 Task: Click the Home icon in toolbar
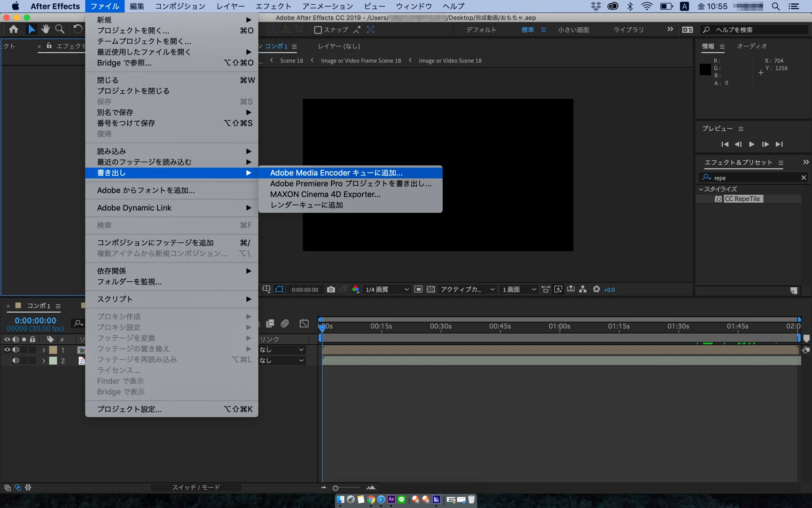click(14, 29)
